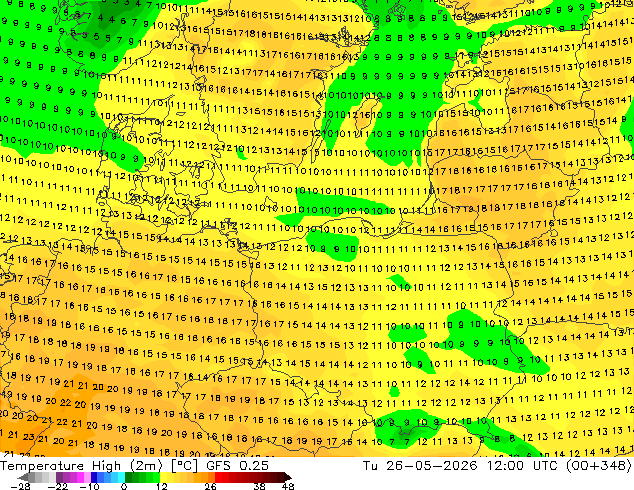Click the gray section of the color legend
This screenshot has height=490, width=634.
(x=38, y=477)
